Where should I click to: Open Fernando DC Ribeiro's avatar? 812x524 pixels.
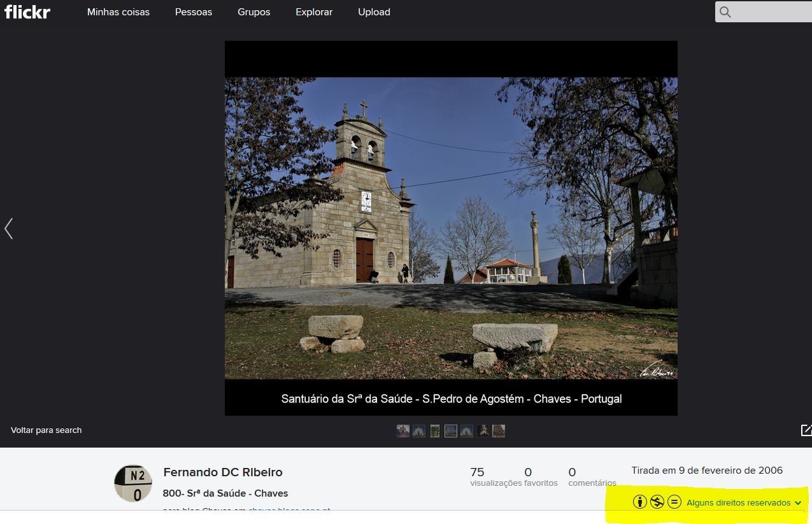(x=133, y=483)
